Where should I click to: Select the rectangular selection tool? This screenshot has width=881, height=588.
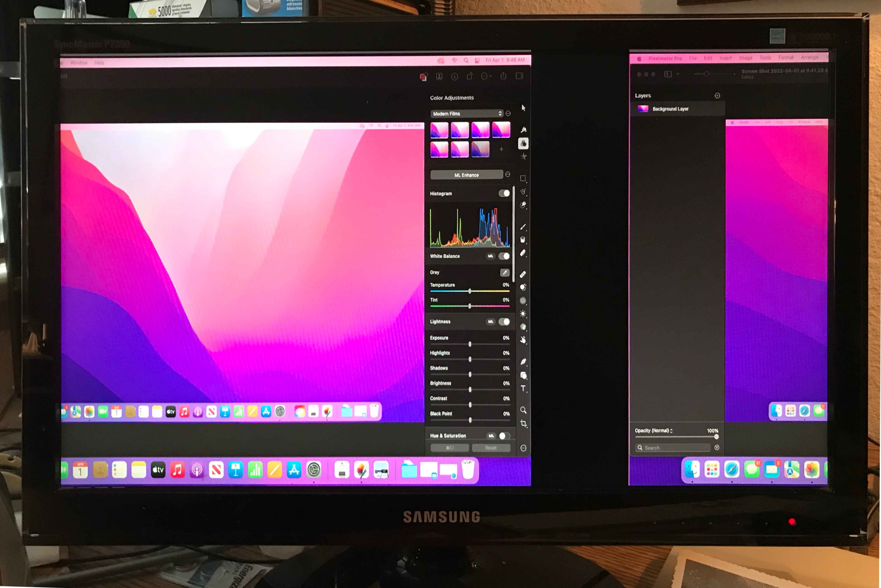click(x=523, y=178)
